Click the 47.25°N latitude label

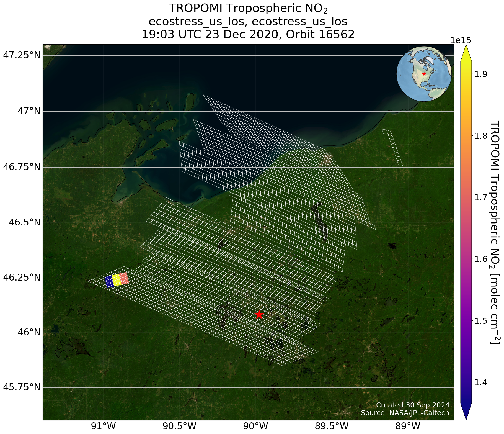point(22,55)
